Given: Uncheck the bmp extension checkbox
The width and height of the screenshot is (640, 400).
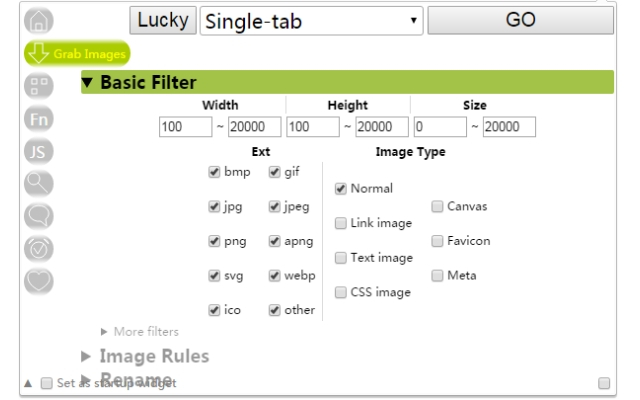Looking at the screenshot, I should [x=214, y=172].
